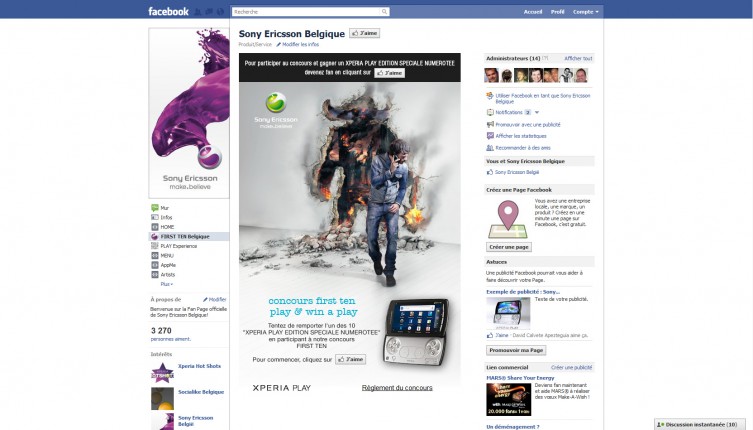The width and height of the screenshot is (753, 430).
Task: Open MARS Share Your Energy ad link
Action: (x=520, y=378)
